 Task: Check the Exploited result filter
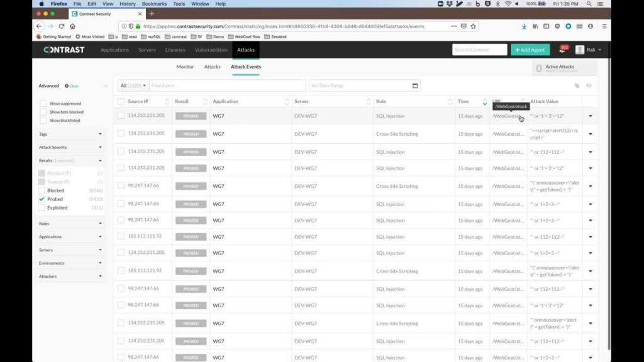coord(42,207)
